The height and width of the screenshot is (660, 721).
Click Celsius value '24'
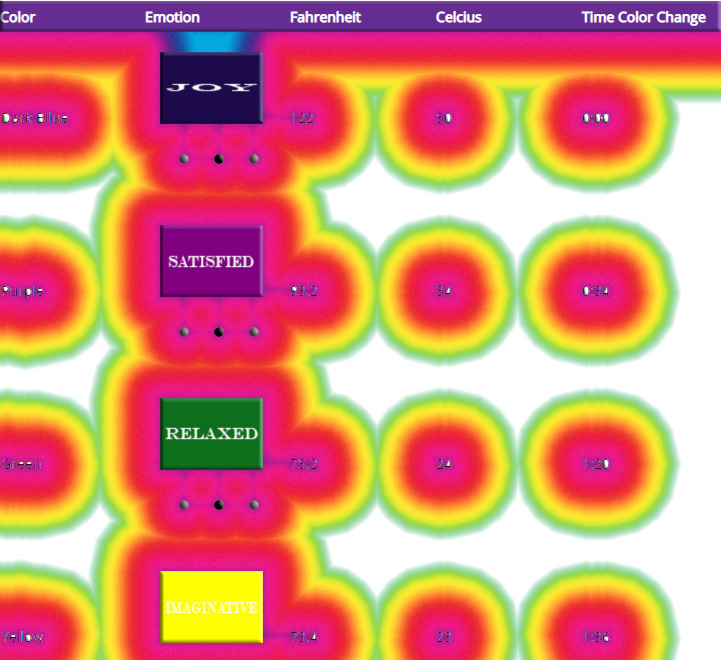point(444,464)
